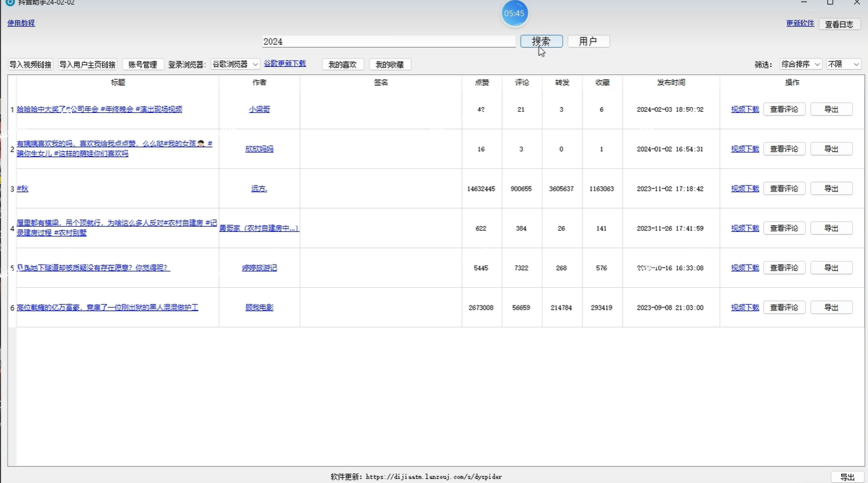This screenshot has width=868, height=483.
Task: Click 查看评论 for 婷婷旅游记 row
Action: point(784,268)
